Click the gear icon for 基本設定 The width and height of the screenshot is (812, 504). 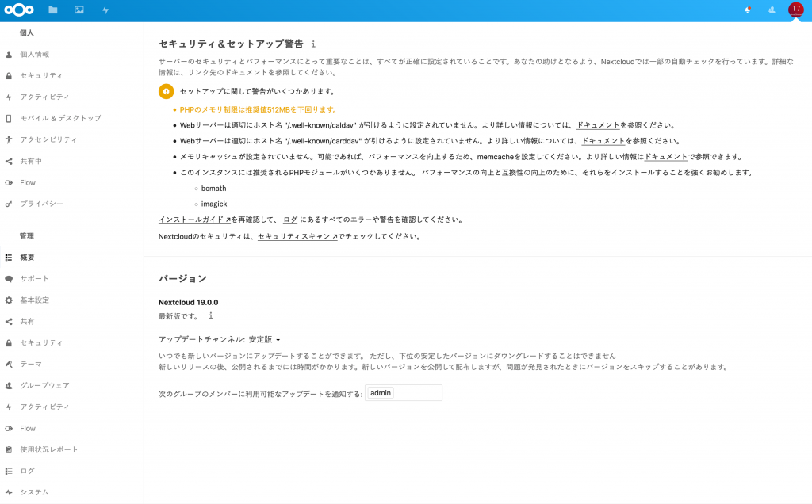[x=9, y=300]
